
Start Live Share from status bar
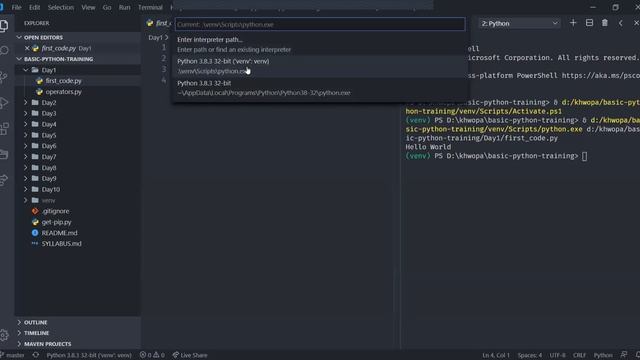tap(190, 355)
